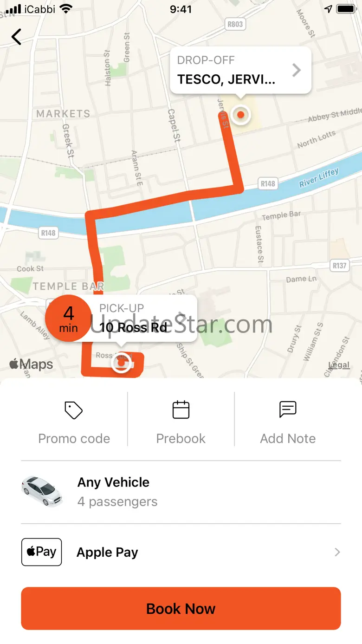The height and width of the screenshot is (644, 362).
Task: Tap the Apple Pay logo icon
Action: [41, 552]
